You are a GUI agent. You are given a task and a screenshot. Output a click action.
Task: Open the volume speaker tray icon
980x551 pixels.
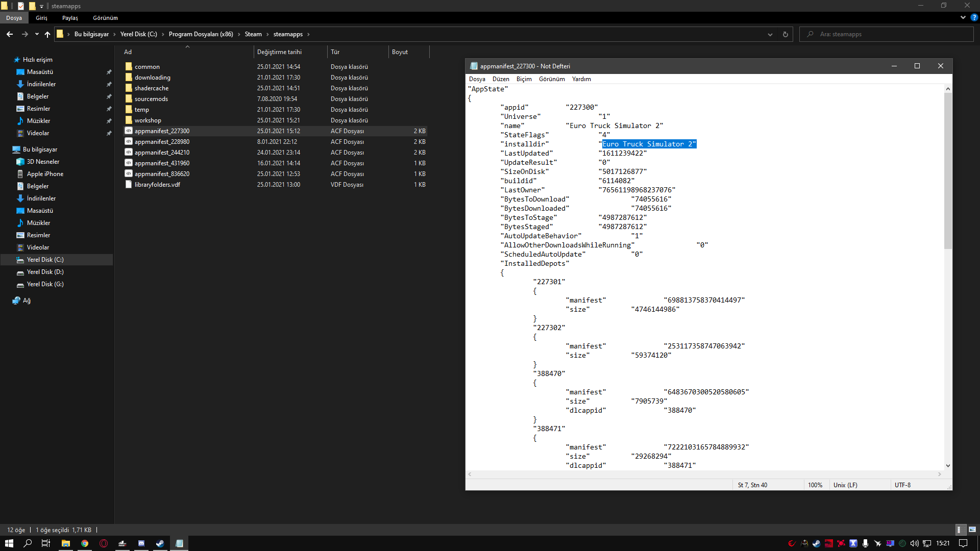(914, 543)
